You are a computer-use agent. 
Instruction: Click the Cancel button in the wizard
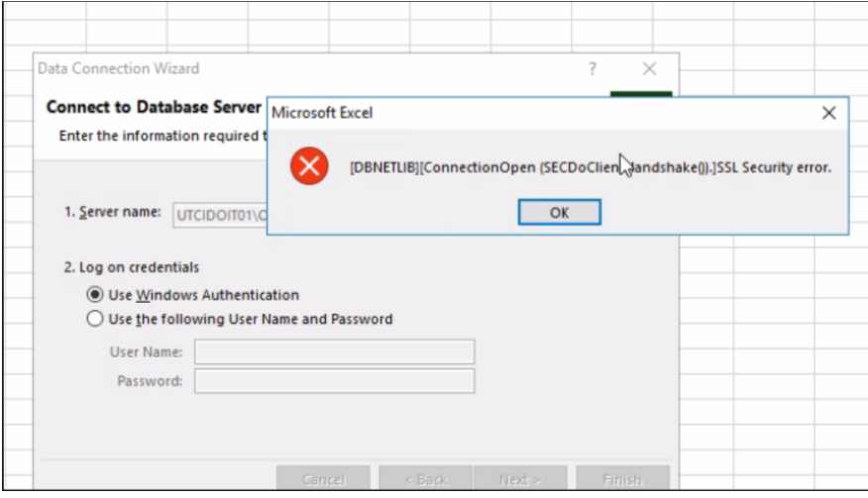(323, 478)
